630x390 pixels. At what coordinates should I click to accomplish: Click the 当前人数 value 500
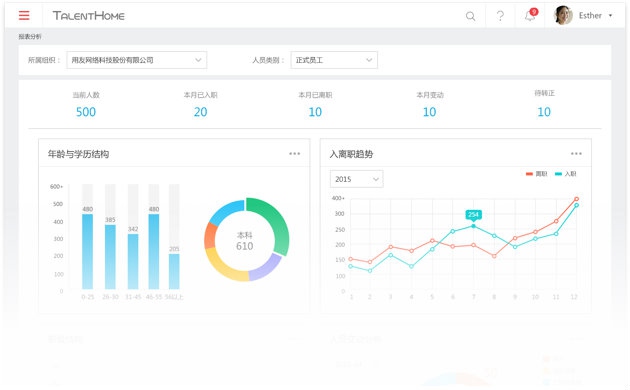pyautogui.click(x=86, y=112)
